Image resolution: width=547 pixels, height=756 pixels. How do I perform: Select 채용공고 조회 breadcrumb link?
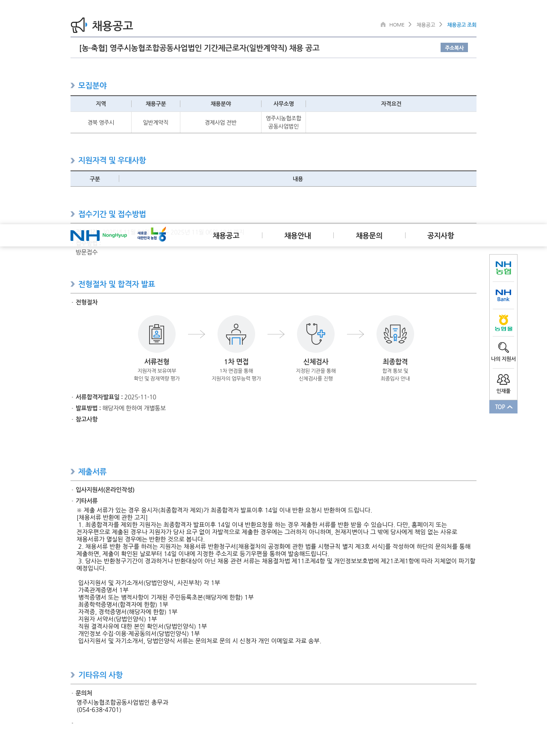[462, 25]
